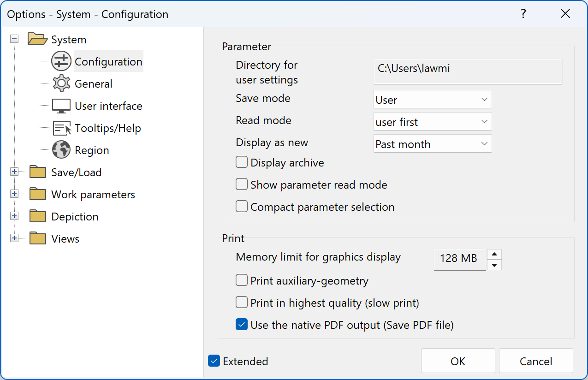Click the Tooltips/Help icon
Image resolution: width=588 pixels, height=380 pixels.
pyautogui.click(x=61, y=128)
